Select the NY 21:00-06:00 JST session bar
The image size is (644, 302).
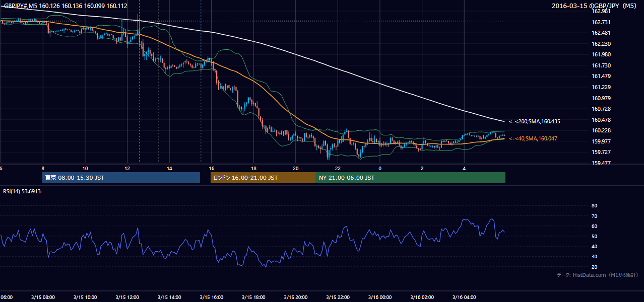[411, 178]
